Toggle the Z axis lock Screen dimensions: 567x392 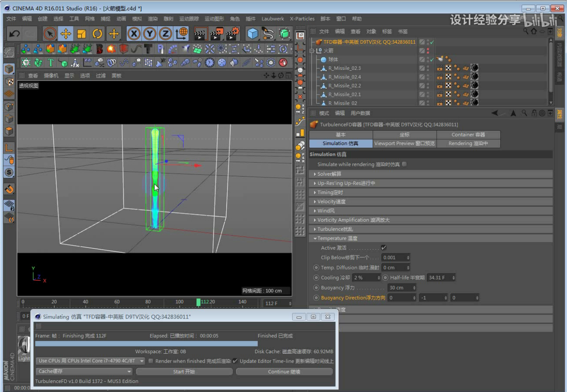(x=166, y=34)
